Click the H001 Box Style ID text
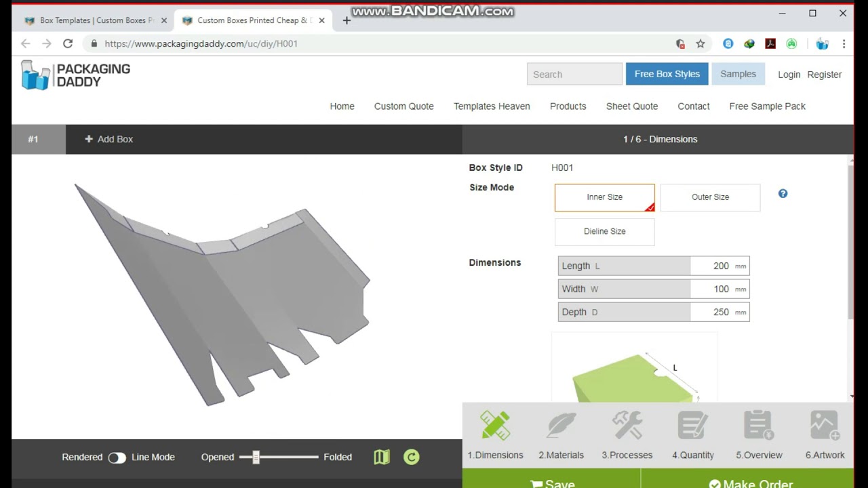 (562, 167)
